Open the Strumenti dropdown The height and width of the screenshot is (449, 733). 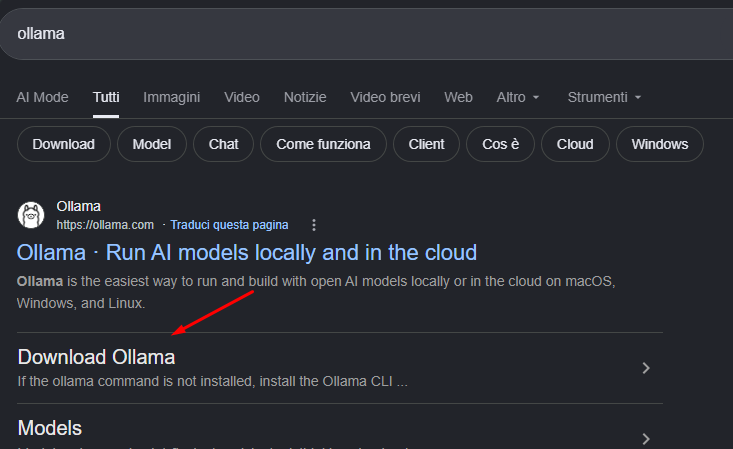tap(604, 97)
